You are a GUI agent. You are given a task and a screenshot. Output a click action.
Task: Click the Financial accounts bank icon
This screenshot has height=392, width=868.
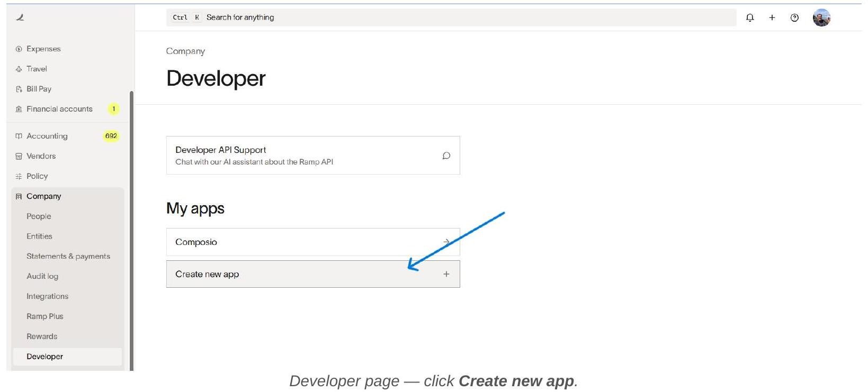(x=19, y=109)
